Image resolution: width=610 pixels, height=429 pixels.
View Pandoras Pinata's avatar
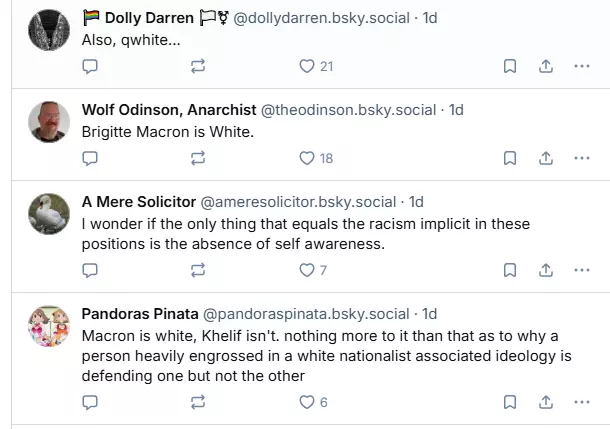coord(47,328)
